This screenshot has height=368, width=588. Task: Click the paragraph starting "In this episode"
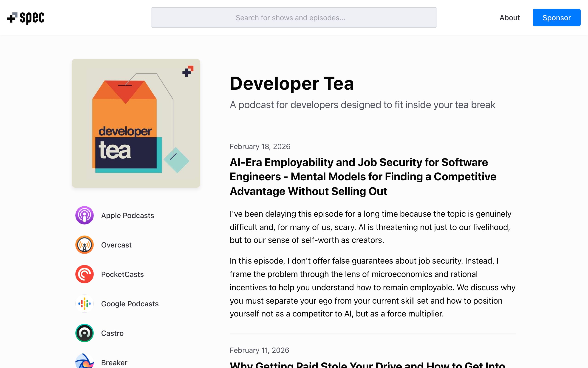coord(373,287)
